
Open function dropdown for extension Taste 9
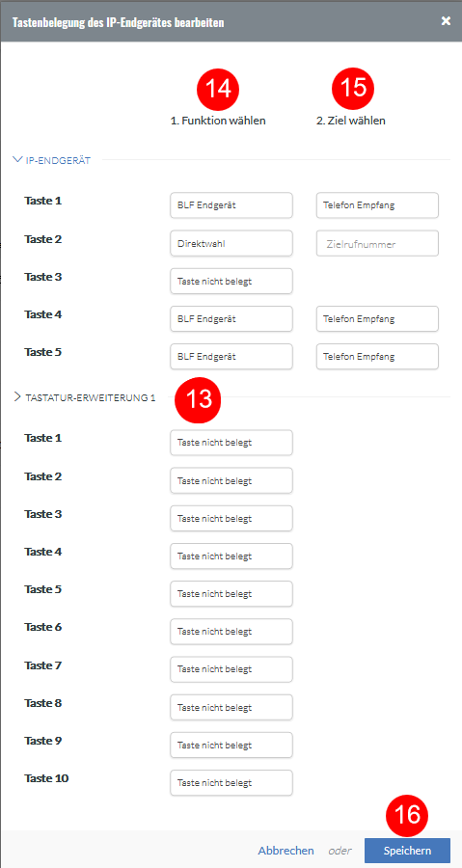point(231,746)
